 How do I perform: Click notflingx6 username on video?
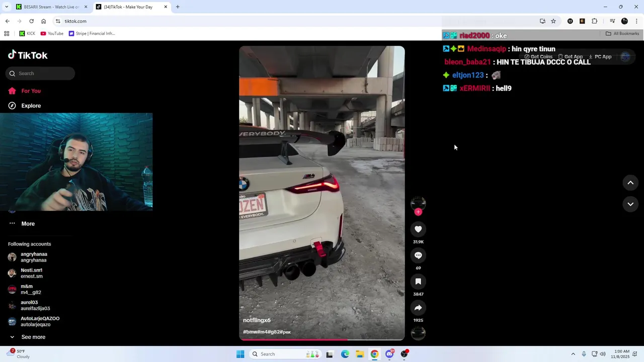coord(257,320)
